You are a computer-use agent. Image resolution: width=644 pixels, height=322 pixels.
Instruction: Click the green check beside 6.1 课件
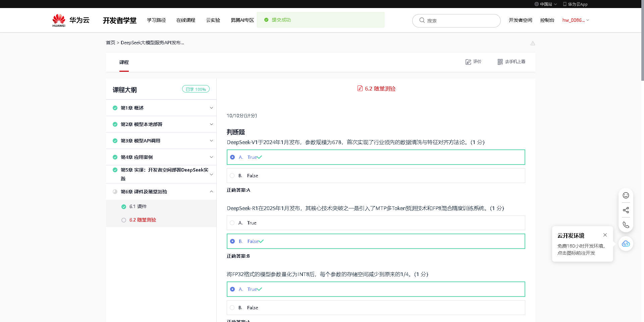[124, 207]
